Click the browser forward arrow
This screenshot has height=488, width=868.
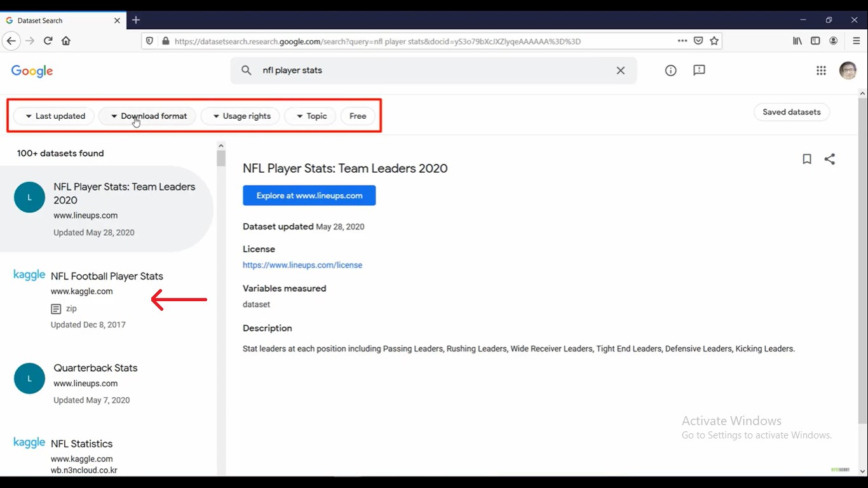30,41
